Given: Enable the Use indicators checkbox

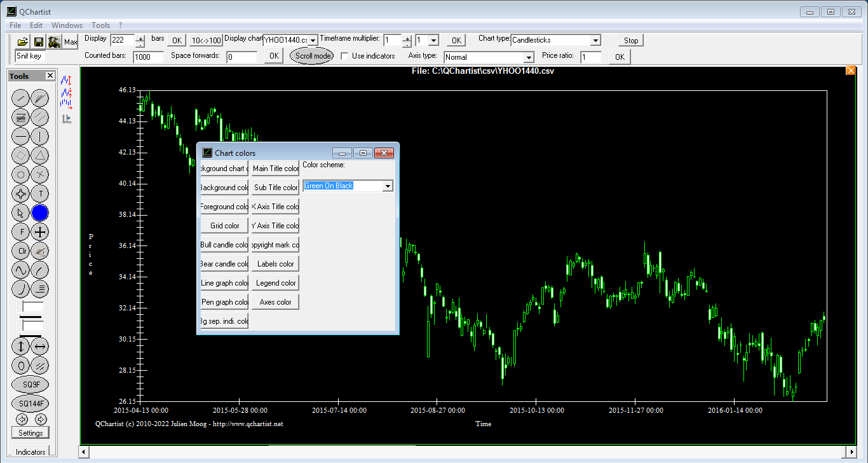Looking at the screenshot, I should [344, 56].
